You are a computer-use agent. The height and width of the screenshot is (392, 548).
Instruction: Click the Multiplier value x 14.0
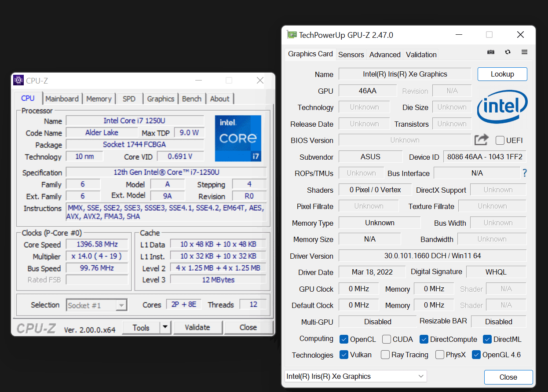pyautogui.click(x=97, y=256)
